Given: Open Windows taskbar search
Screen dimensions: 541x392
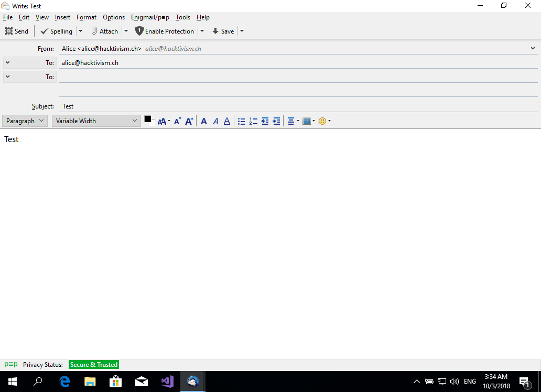Looking at the screenshot, I should (38, 382).
